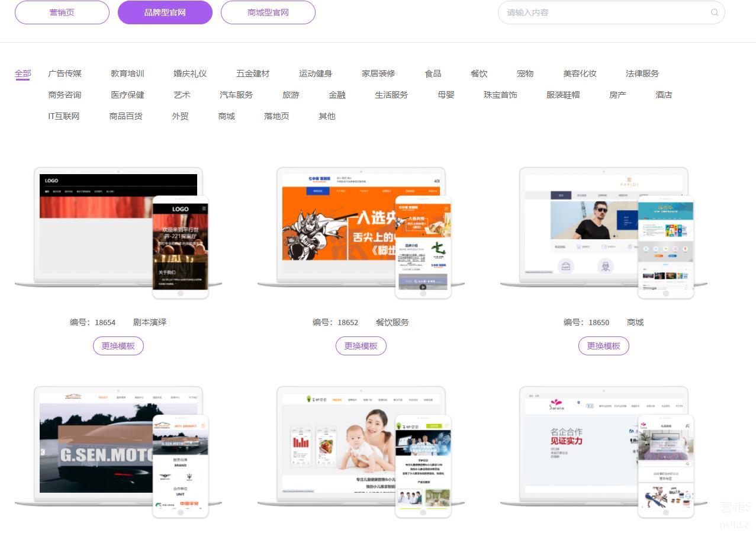Click the search input field

[604, 12]
